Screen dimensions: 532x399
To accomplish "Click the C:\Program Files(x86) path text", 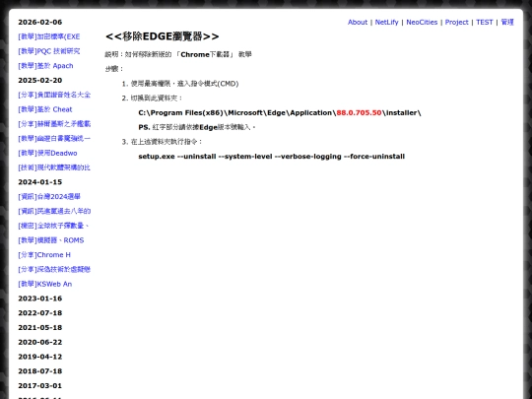I will click(280, 113).
